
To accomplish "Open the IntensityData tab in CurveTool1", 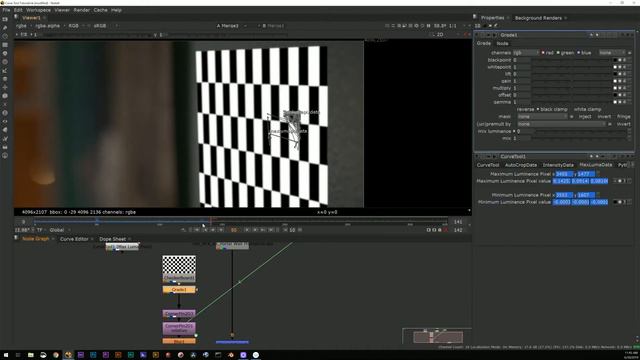I will [x=558, y=165].
